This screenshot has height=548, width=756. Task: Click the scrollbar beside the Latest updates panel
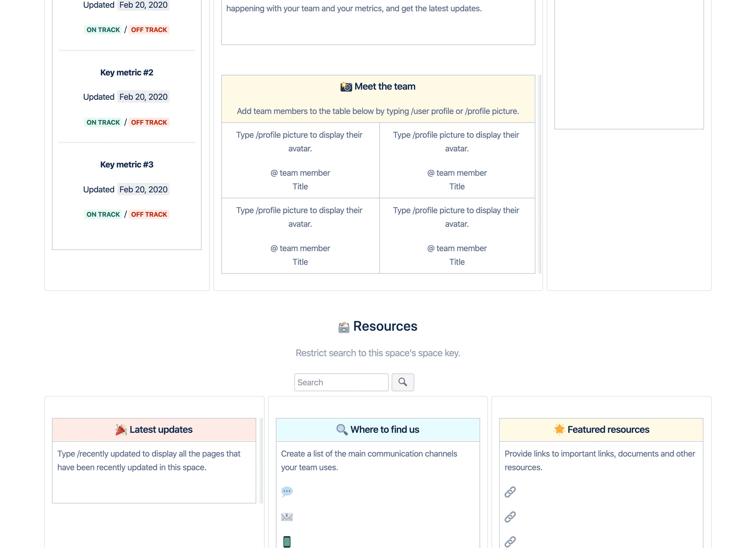261,460
